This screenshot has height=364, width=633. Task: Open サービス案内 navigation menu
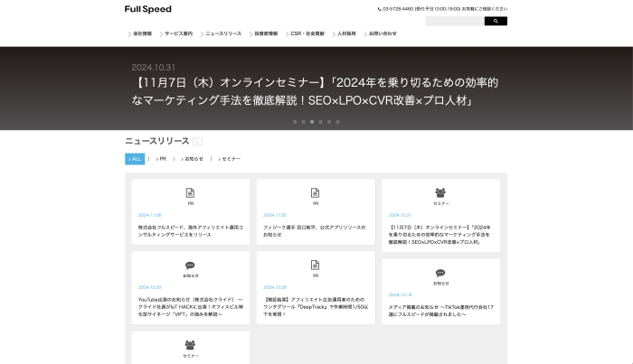[177, 33]
